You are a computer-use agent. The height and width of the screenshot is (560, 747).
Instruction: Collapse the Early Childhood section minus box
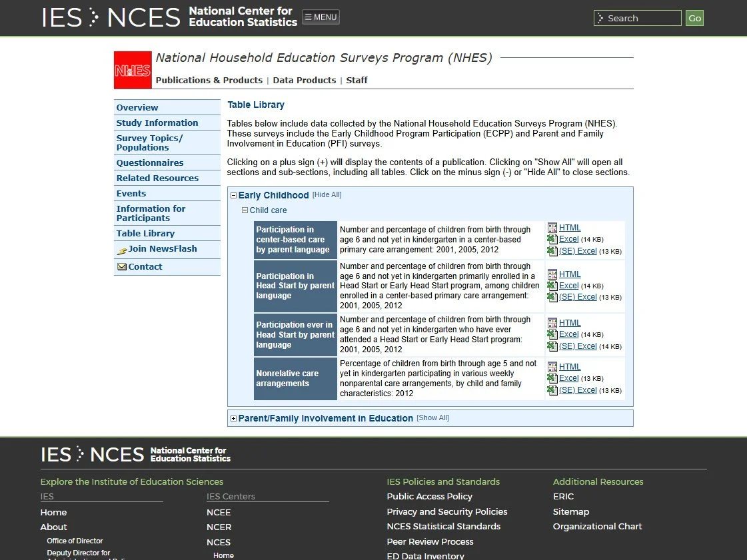(233, 195)
